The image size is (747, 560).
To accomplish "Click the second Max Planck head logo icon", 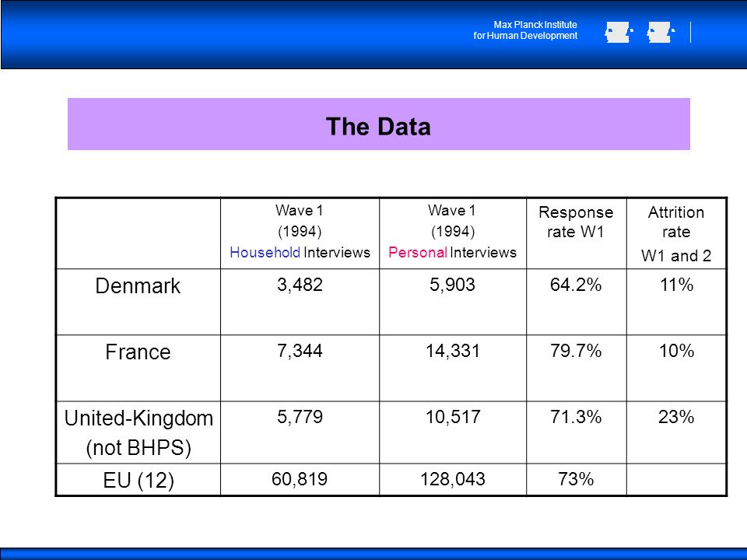I will coord(661,33).
